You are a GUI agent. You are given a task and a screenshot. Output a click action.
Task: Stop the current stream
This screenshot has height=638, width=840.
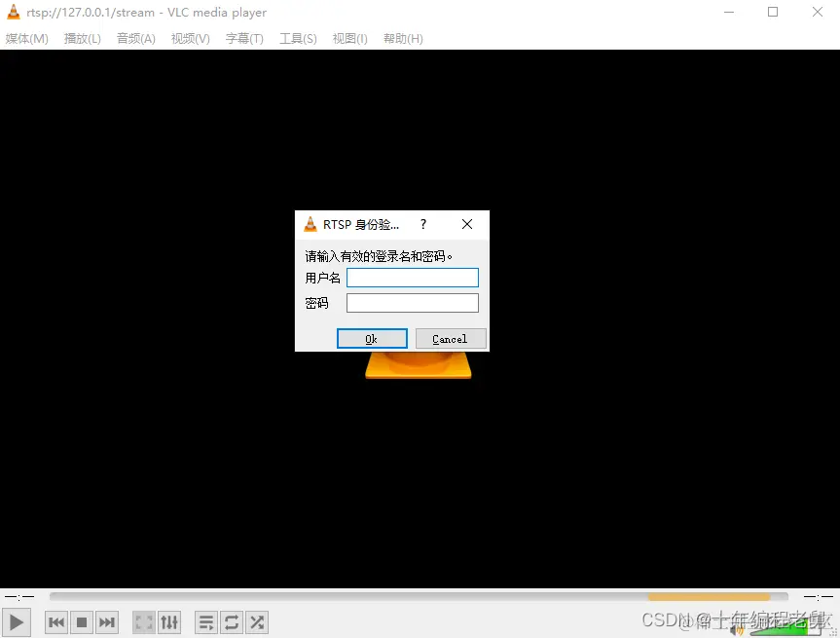(x=82, y=621)
